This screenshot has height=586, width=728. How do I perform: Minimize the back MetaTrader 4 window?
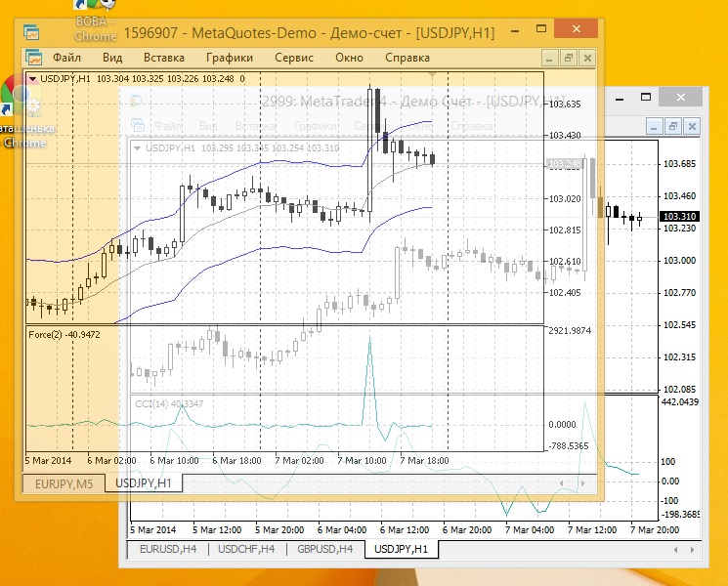pos(620,99)
